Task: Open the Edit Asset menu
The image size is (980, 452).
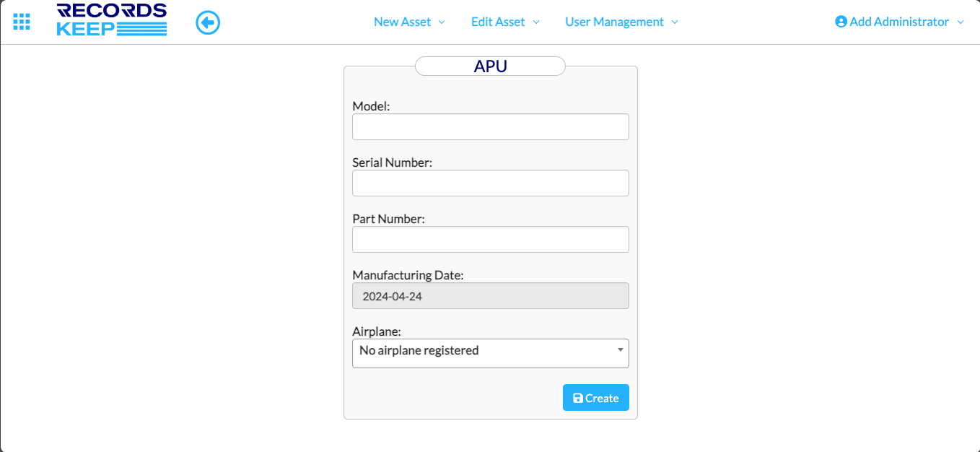Action: [498, 22]
